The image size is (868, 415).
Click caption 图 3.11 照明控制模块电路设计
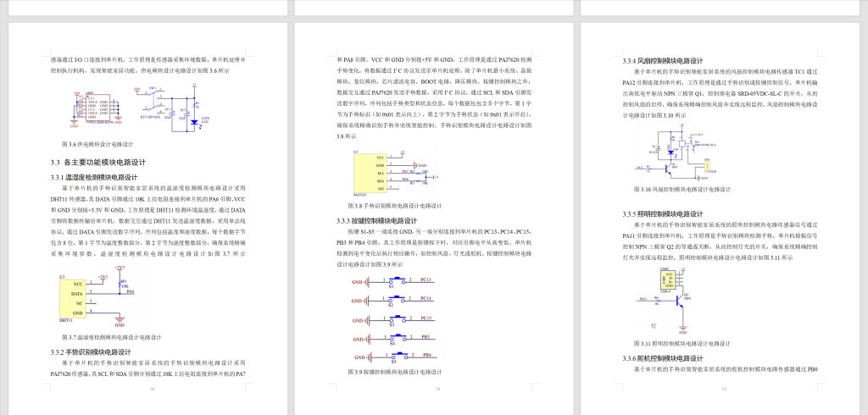(682, 344)
